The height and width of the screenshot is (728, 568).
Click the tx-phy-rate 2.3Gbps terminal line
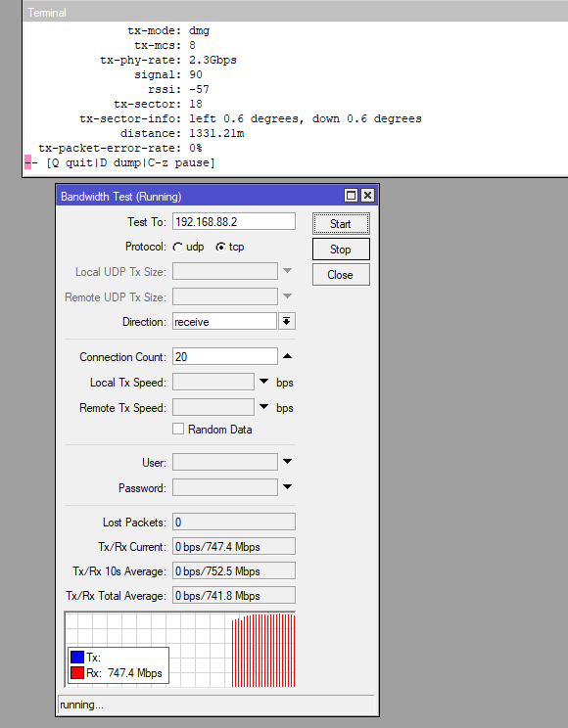click(x=167, y=60)
